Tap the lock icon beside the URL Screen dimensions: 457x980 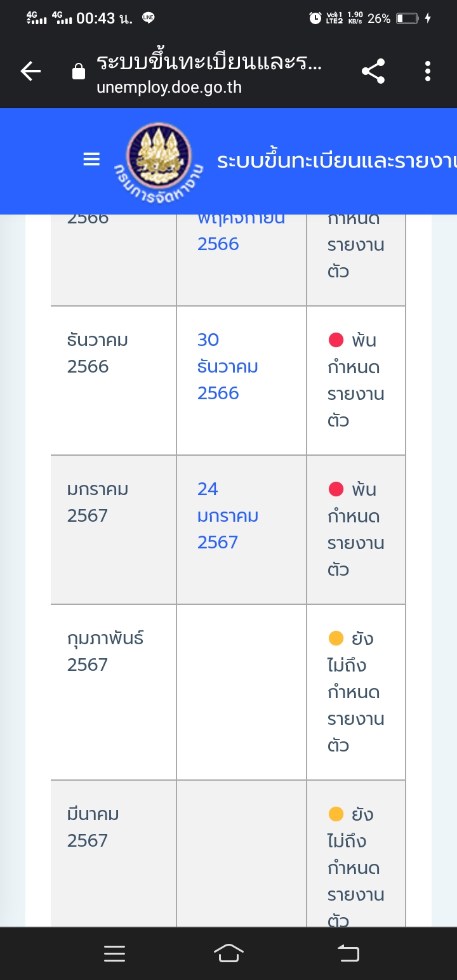tap(79, 72)
